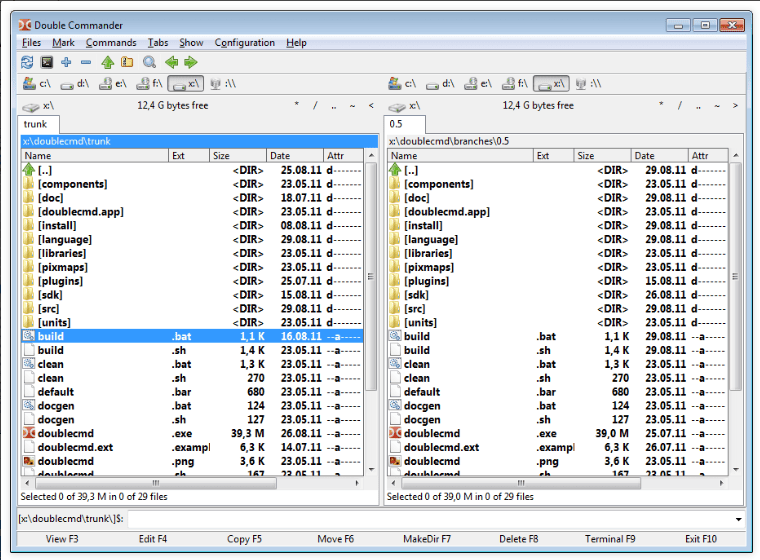Sort left panel by Date column
This screenshot has height=560, width=760.
tap(295, 156)
